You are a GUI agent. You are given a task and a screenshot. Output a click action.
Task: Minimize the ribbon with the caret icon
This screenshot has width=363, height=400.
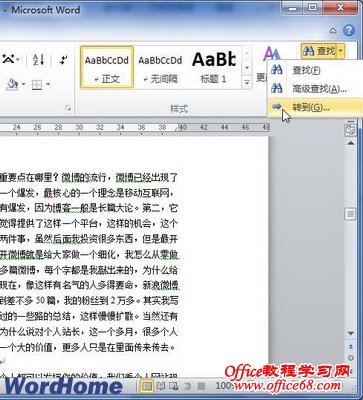click(333, 31)
